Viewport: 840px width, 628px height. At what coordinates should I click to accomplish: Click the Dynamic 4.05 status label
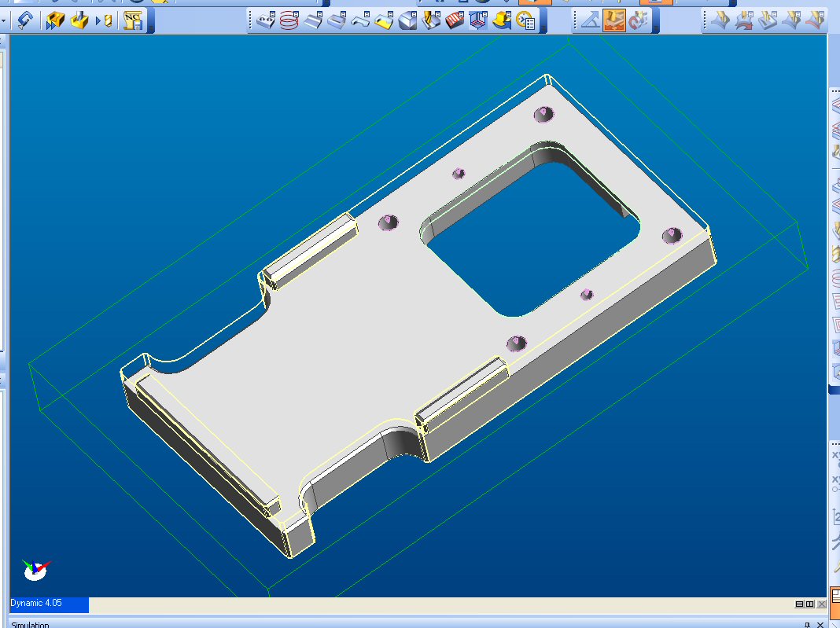tap(36, 604)
